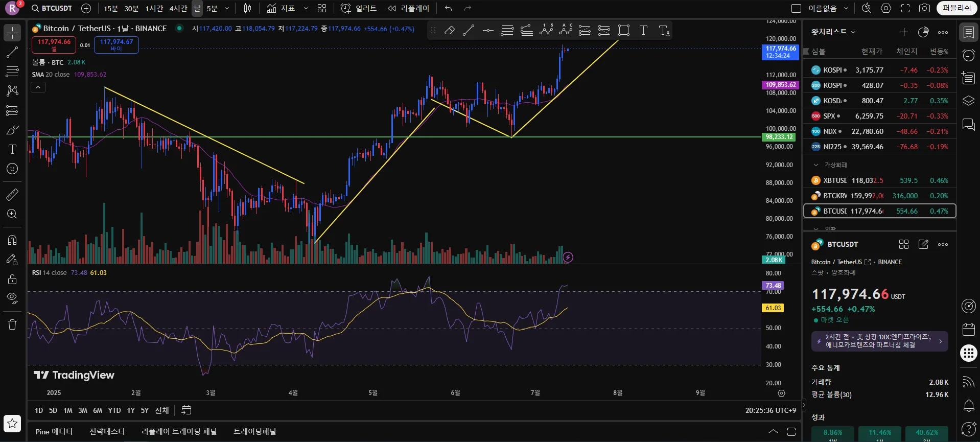Open the 이름없음 layout dropdown
This screenshot has width=980, height=442.
point(829,8)
